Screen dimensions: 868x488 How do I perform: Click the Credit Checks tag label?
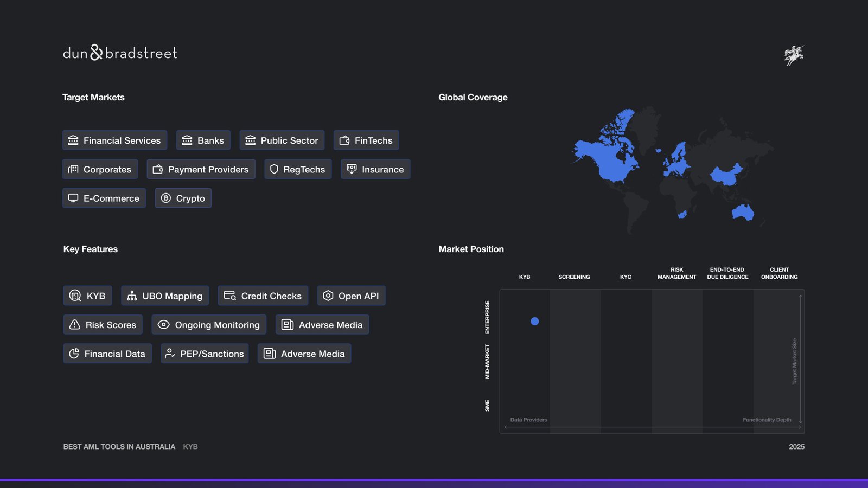pos(271,296)
